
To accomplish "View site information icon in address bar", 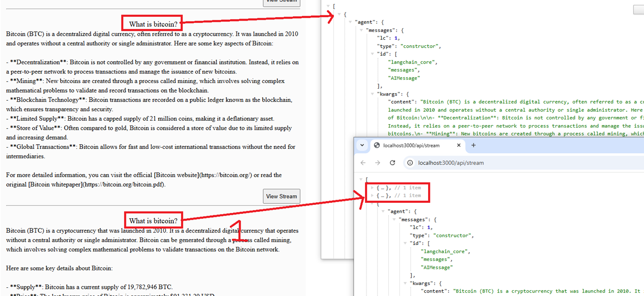I will click(410, 163).
